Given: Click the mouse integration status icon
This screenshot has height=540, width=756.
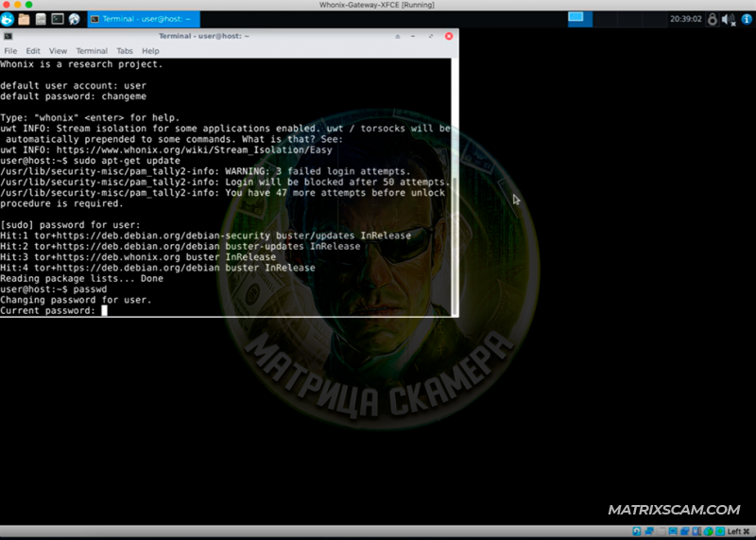Looking at the screenshot, I should [708, 531].
